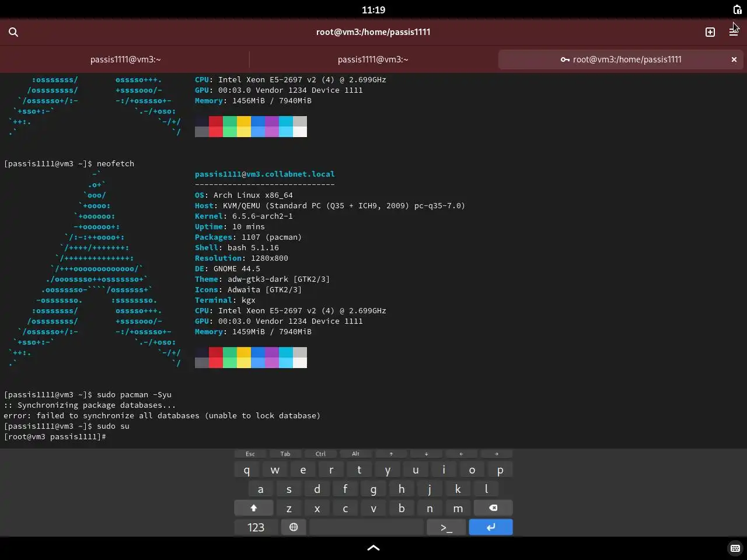Tap the backspace key
The image size is (747, 560).
click(x=493, y=508)
